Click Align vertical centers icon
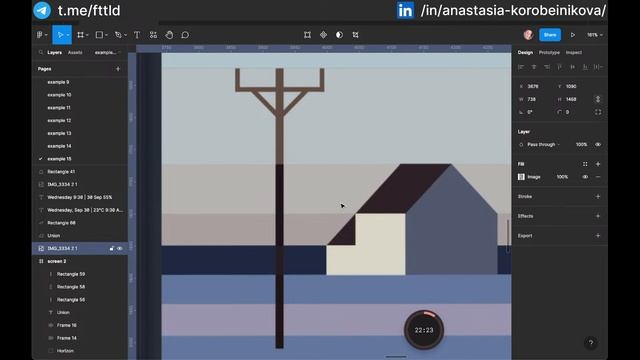The height and width of the screenshot is (360, 640). tap(572, 67)
